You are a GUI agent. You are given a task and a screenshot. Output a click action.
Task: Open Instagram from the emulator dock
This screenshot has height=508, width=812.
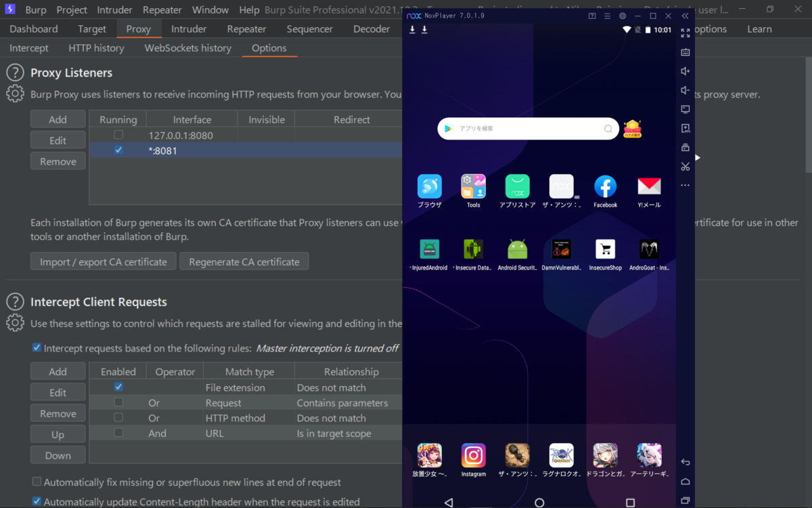tap(473, 456)
